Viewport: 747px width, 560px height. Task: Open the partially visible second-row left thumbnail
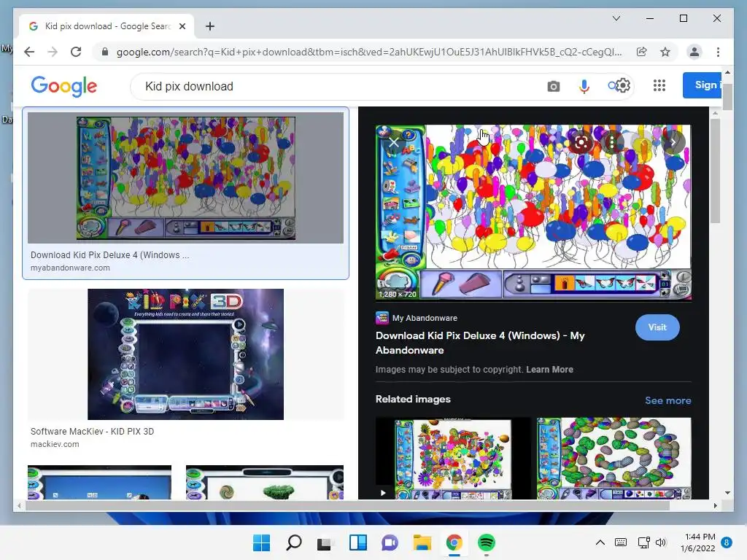pyautogui.click(x=99, y=482)
